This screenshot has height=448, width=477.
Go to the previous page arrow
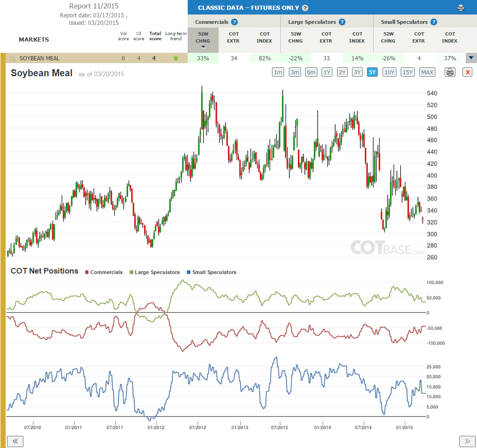point(15,441)
